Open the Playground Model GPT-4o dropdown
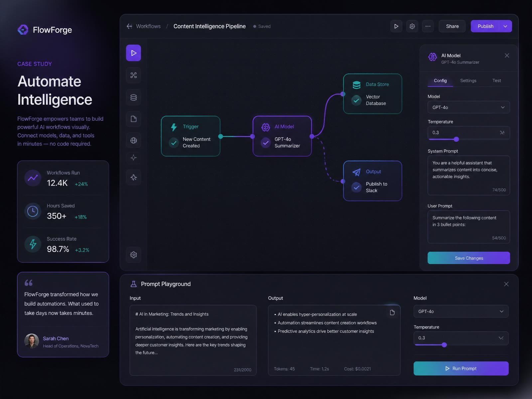This screenshot has height=399, width=532. click(x=461, y=311)
